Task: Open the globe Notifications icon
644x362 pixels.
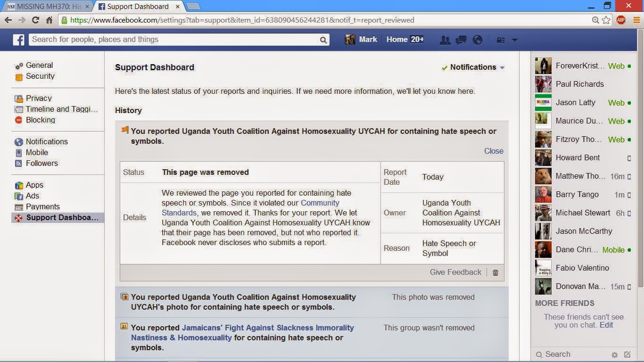Action: 478,40
